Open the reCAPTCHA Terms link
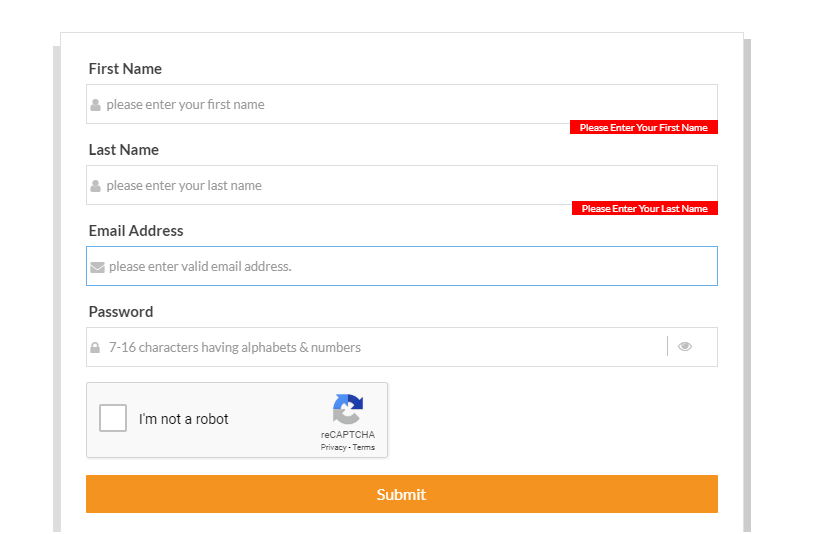Image resolution: width=836 pixels, height=534 pixels. pos(364,448)
